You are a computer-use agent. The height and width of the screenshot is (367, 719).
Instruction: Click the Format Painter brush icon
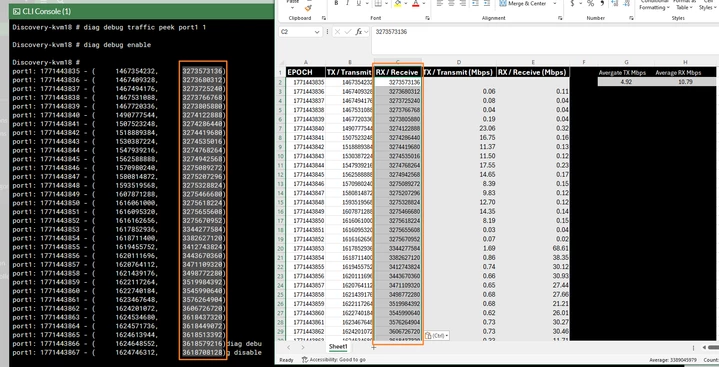point(308,7)
